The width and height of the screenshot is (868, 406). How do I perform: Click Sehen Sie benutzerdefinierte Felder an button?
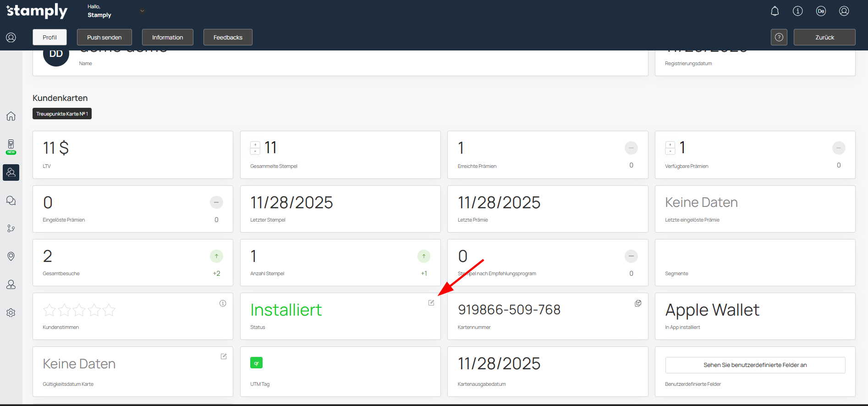755,365
